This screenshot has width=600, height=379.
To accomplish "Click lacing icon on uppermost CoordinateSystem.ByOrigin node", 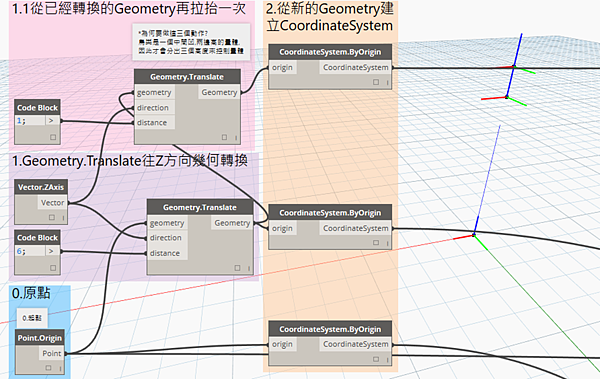I will tap(387, 82).
